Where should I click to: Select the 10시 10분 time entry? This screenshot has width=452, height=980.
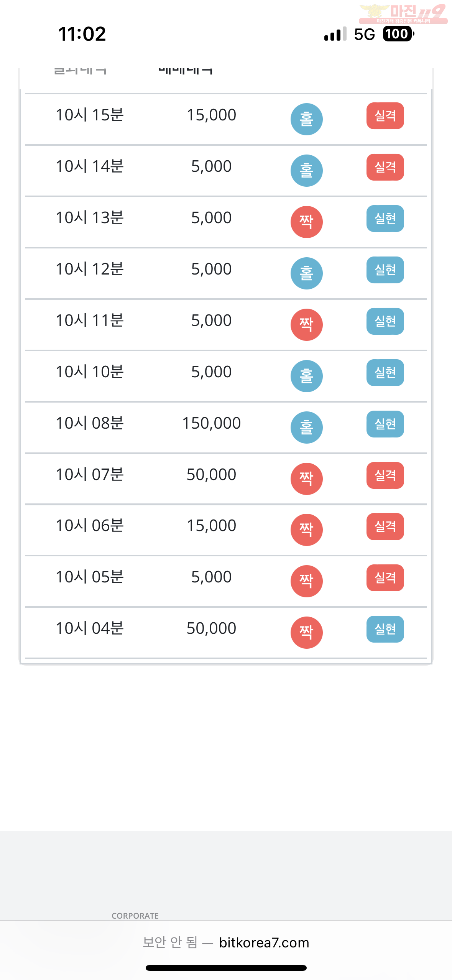(90, 372)
